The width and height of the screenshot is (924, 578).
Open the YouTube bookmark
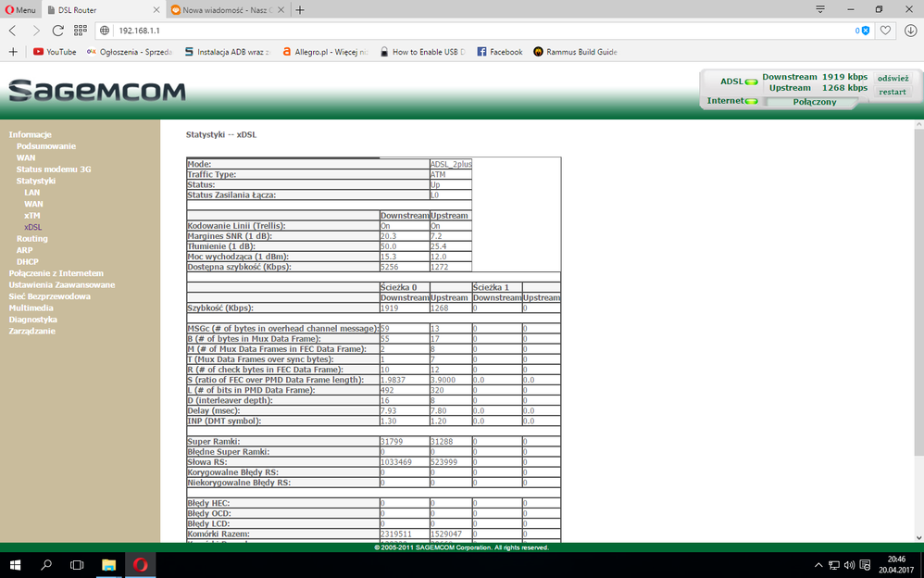click(55, 52)
